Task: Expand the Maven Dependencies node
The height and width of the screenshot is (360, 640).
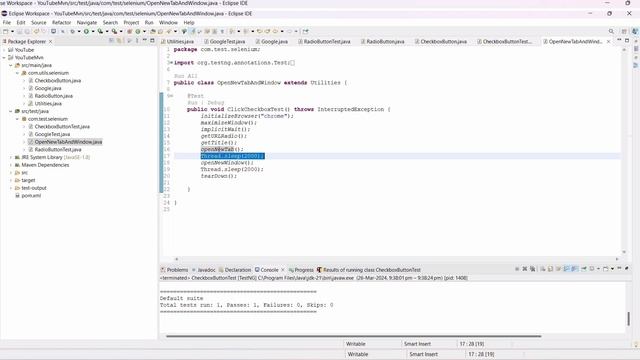Action: click(x=11, y=165)
